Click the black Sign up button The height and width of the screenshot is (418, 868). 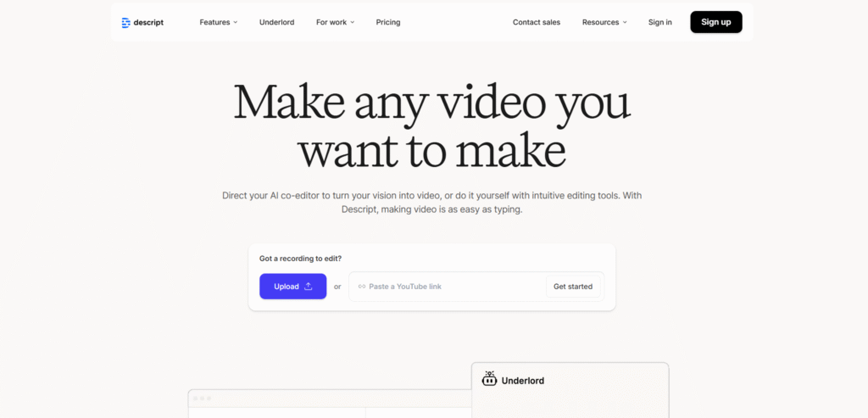point(715,22)
